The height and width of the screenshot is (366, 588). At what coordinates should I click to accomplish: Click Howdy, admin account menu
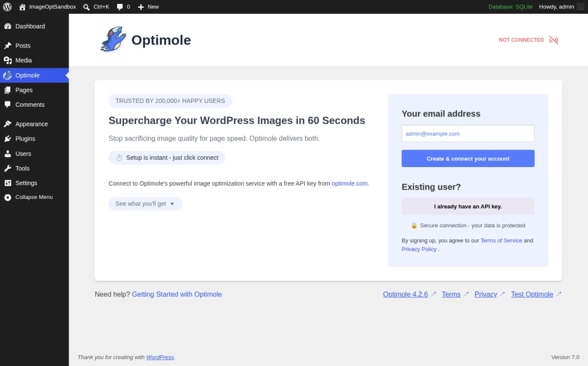click(562, 7)
